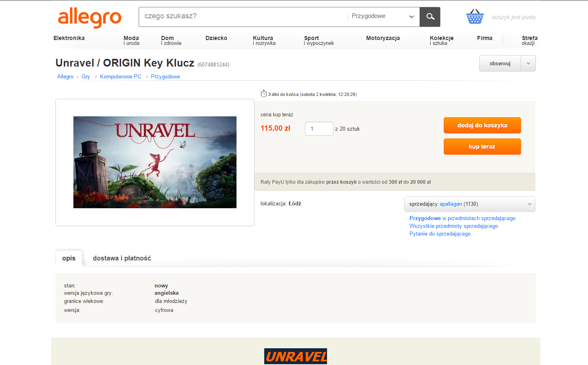Click the dodaj do koszyka button
Viewport: 588px width, 365px height.
click(x=482, y=125)
